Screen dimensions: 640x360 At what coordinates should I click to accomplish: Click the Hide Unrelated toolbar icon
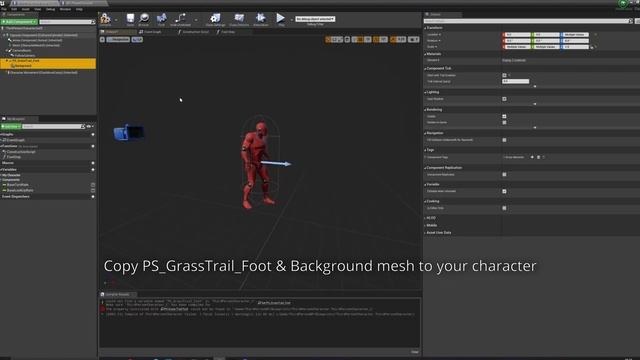pyautogui.click(x=180, y=19)
